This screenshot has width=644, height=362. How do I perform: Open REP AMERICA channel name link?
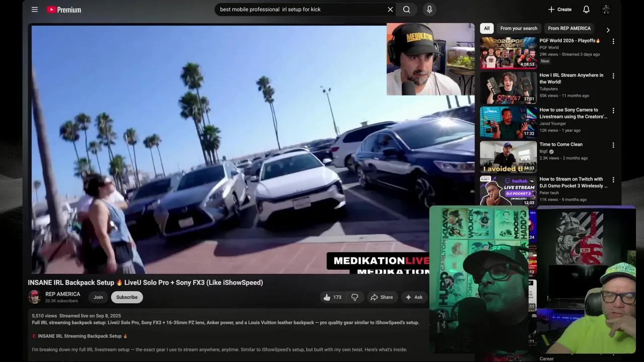coord(63,294)
